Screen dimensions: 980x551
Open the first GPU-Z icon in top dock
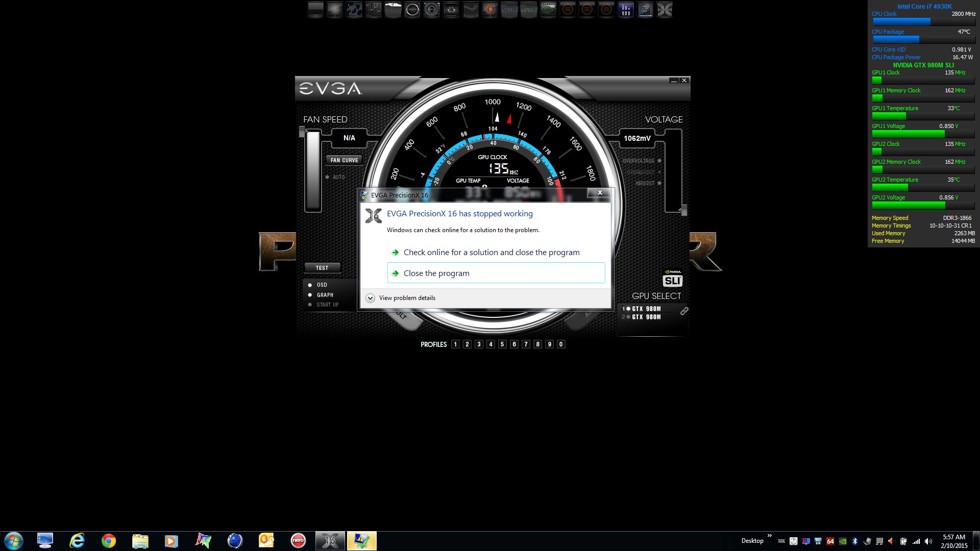[509, 9]
